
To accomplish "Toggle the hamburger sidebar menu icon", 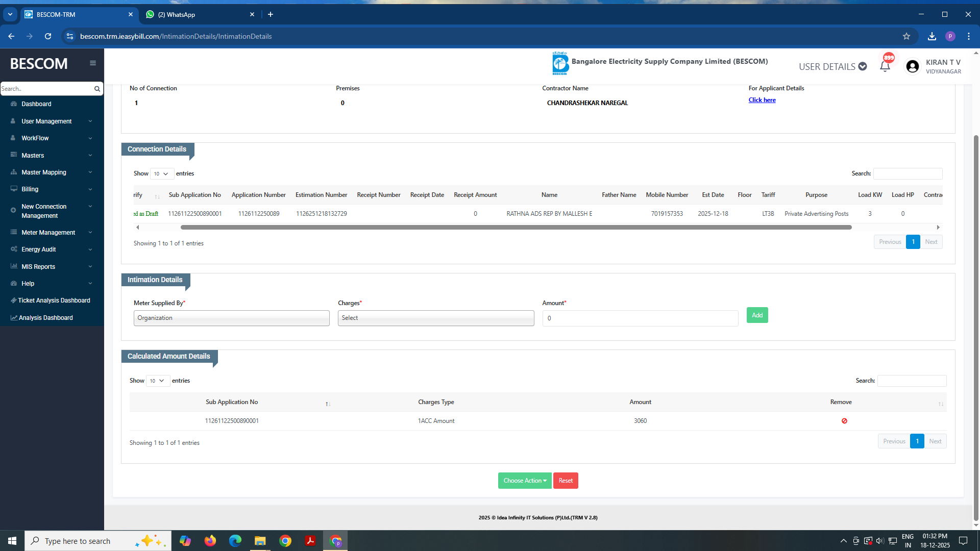I will pos(93,63).
